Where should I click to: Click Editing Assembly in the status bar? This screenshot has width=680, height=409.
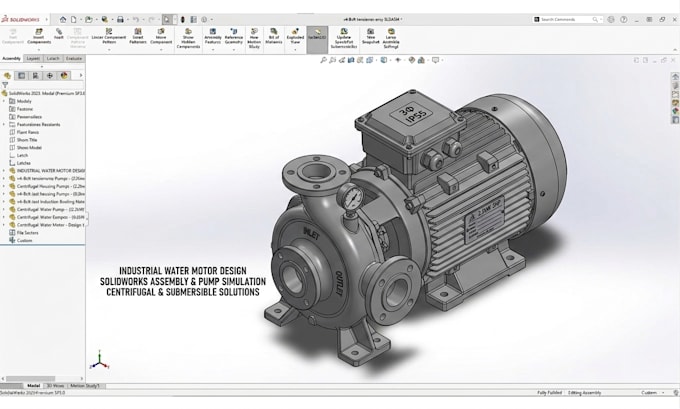tap(585, 393)
